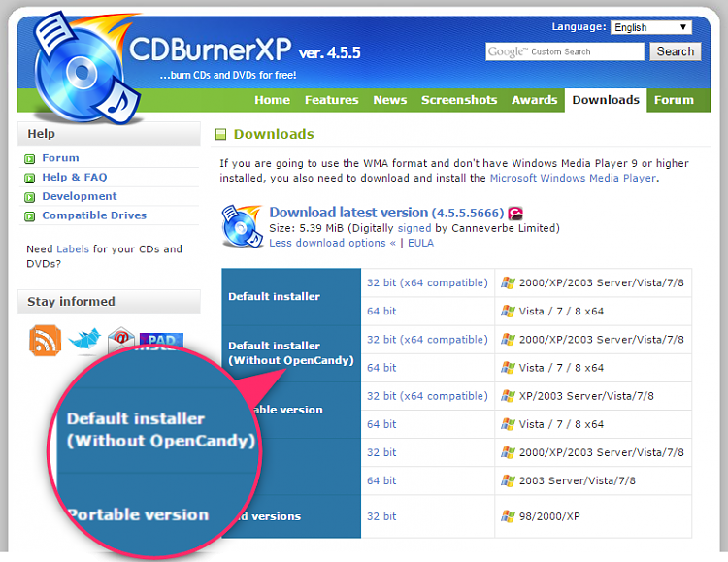The height and width of the screenshot is (562, 728).
Task: Click the red badge icon after version 4.5.5.5666
Action: [515, 214]
